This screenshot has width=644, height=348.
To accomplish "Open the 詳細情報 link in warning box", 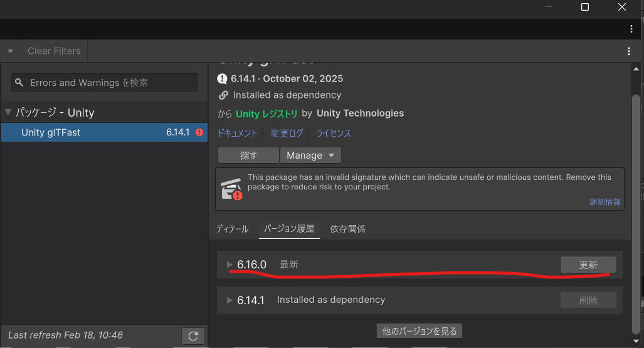I will 605,202.
